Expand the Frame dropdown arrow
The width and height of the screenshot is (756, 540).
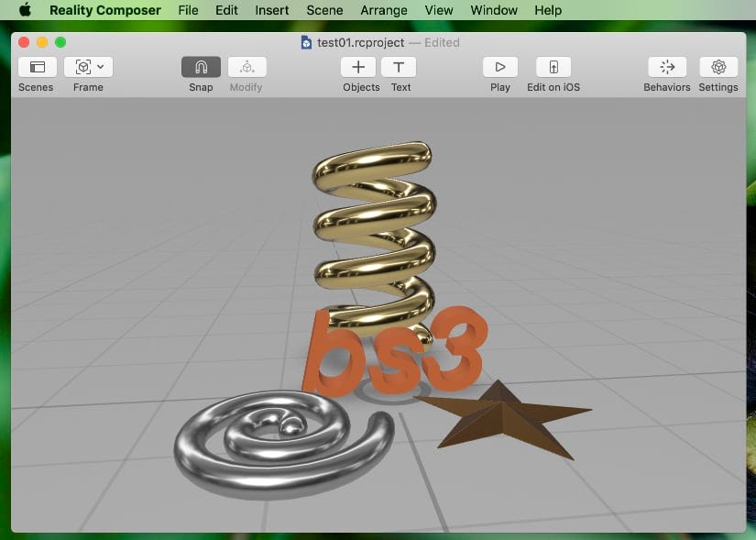click(101, 67)
